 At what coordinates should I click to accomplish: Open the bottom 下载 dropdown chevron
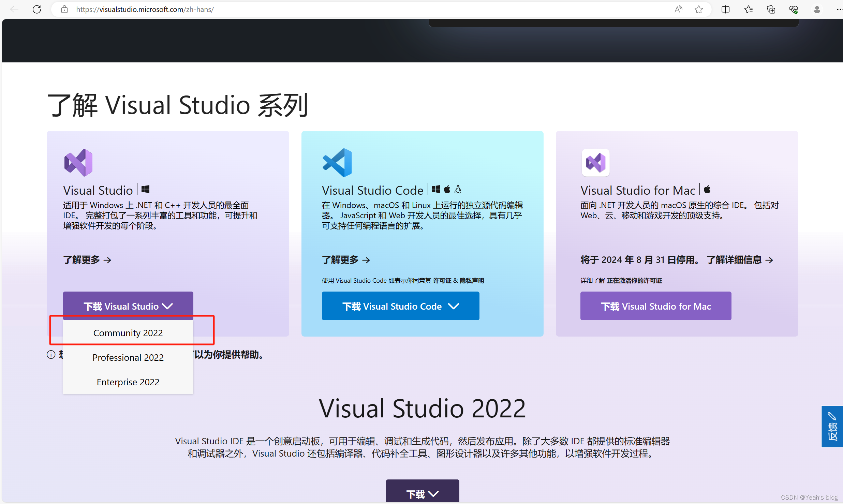click(434, 494)
